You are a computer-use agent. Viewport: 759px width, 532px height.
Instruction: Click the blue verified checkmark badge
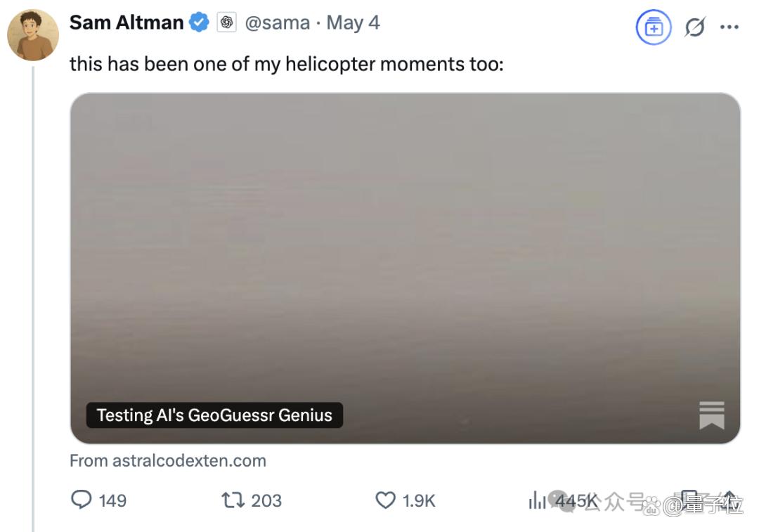click(x=199, y=22)
